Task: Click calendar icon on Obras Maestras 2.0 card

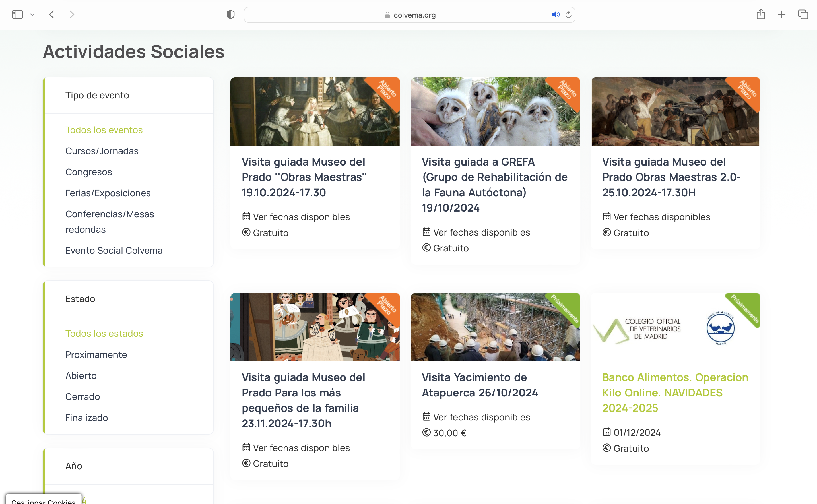Action: click(x=607, y=216)
